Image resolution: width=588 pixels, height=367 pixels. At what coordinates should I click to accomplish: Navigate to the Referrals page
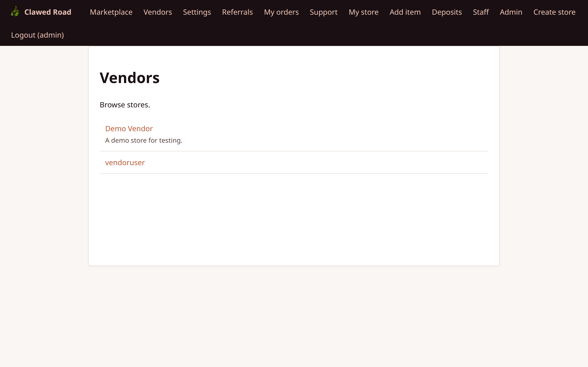coord(237,12)
